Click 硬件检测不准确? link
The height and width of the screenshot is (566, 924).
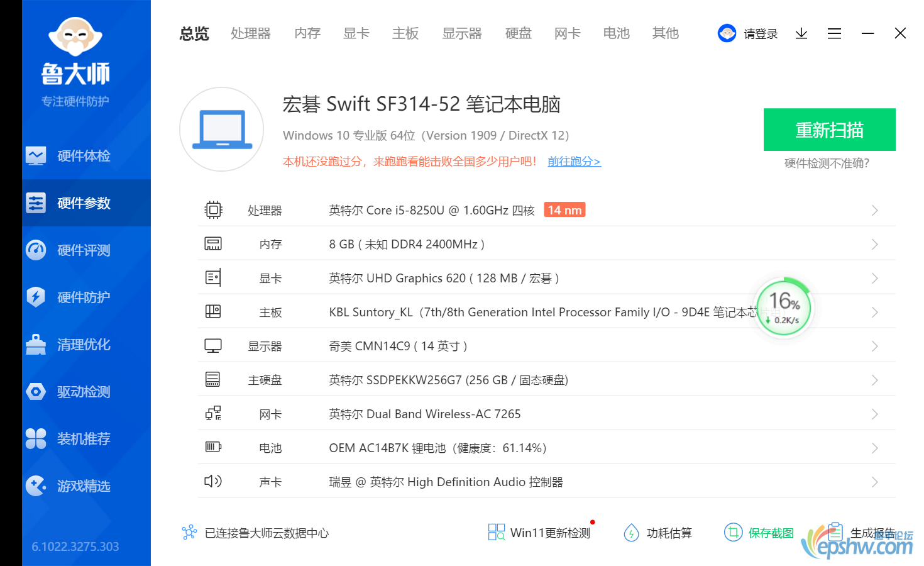827,164
